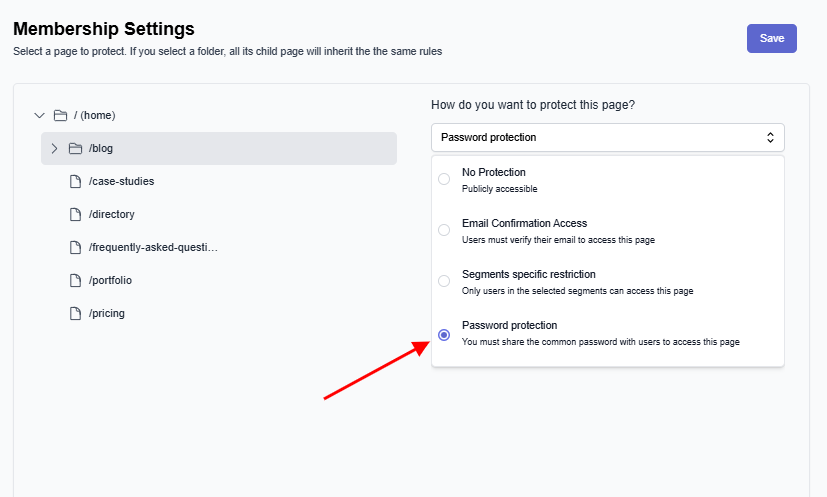Image resolution: width=827 pixels, height=497 pixels.
Task: Click the /portfolio page icon
Action: pyautogui.click(x=74, y=280)
